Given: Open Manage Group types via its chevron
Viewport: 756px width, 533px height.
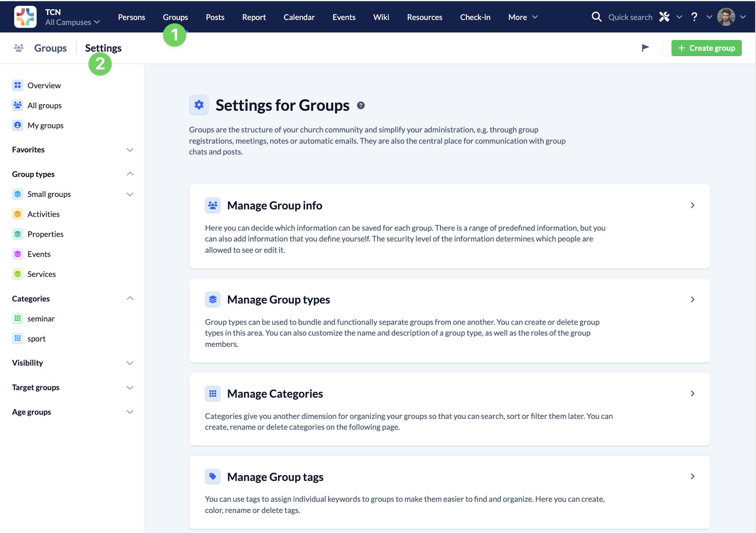Looking at the screenshot, I should coord(692,299).
